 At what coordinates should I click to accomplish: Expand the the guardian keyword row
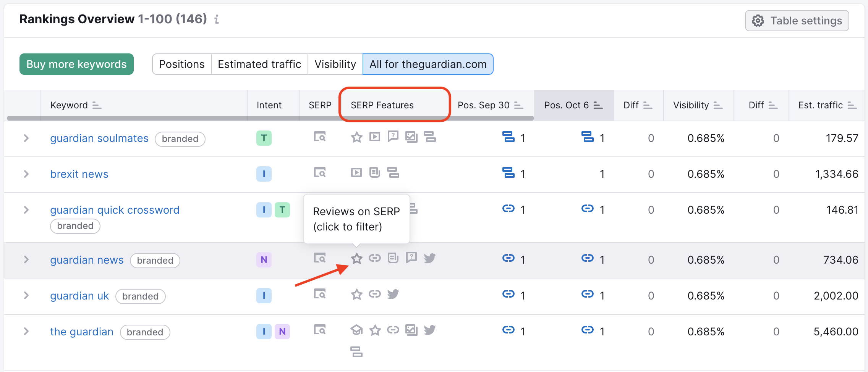(26, 331)
